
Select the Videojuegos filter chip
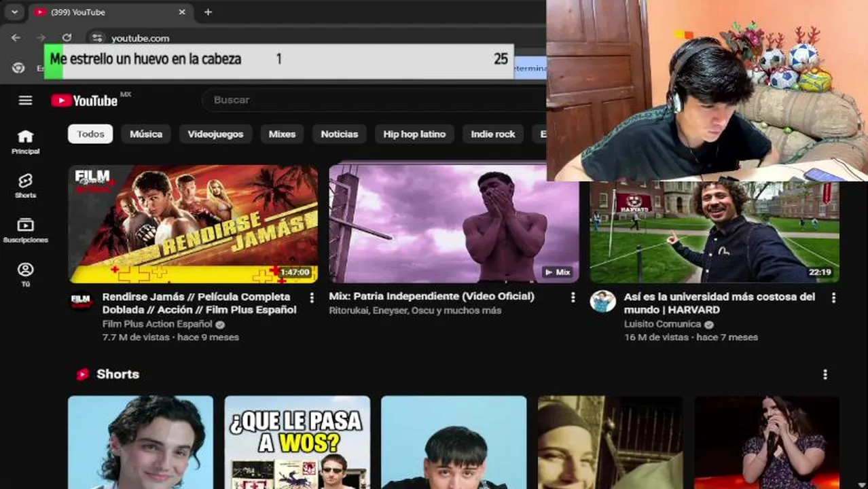(x=215, y=134)
